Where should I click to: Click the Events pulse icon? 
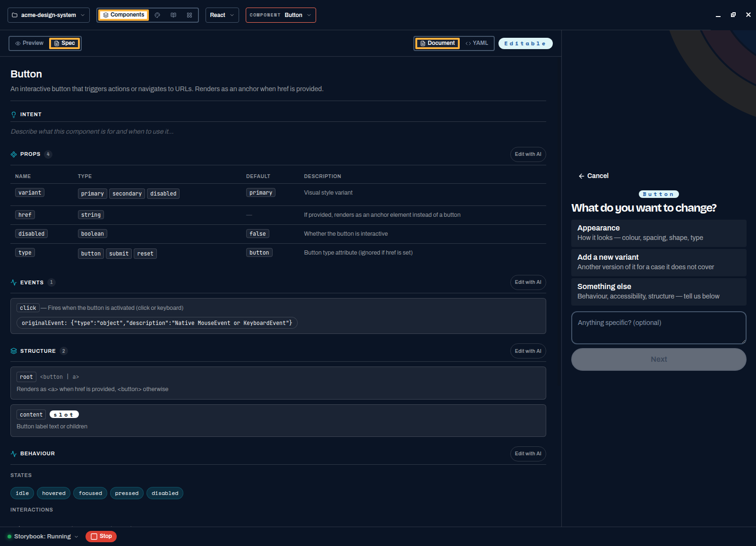point(14,282)
